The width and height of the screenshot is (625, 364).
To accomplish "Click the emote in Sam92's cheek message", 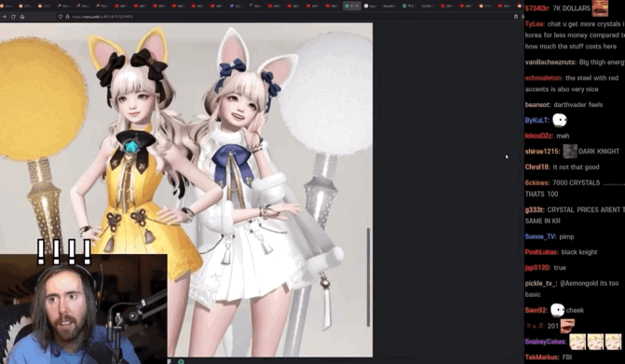I will [557, 310].
